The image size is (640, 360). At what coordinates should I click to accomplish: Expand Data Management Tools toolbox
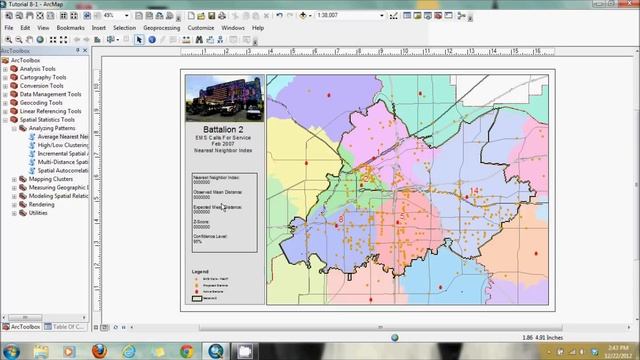click(x=5, y=94)
